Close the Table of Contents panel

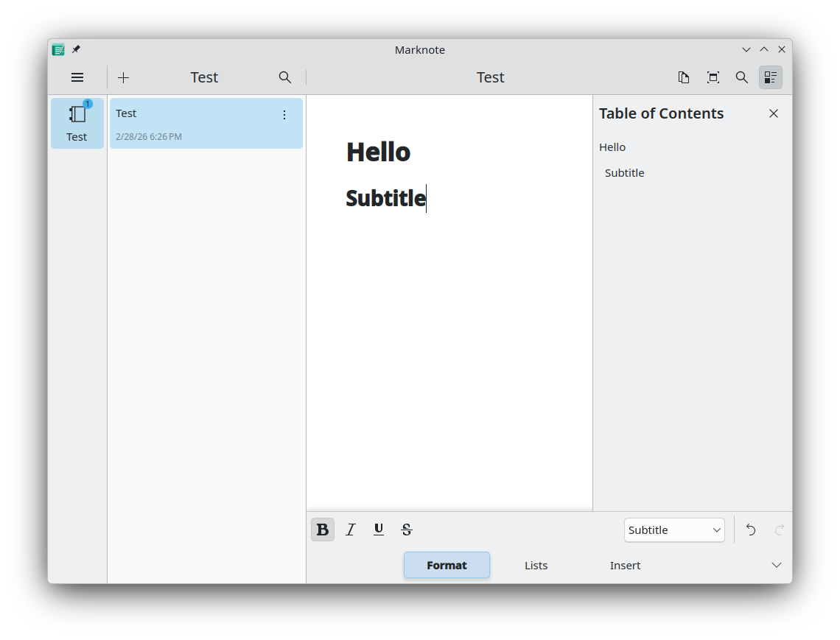click(774, 113)
